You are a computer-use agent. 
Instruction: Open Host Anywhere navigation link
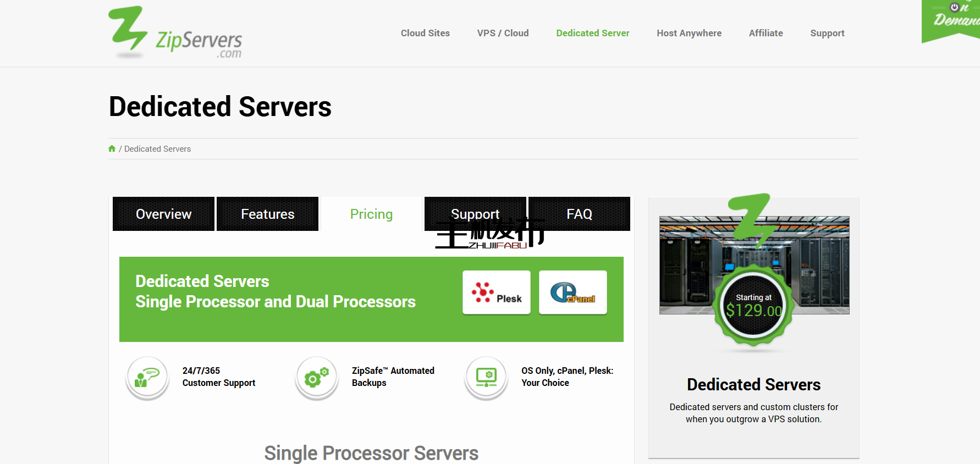(x=689, y=33)
